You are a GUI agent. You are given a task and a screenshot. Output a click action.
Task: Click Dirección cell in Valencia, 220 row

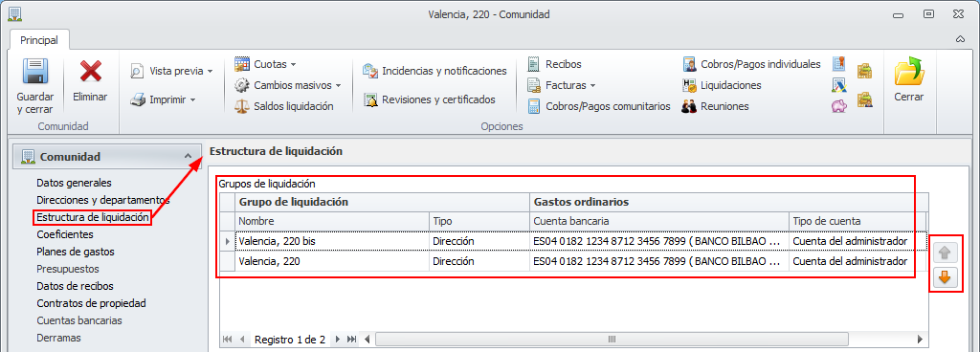pos(479,261)
